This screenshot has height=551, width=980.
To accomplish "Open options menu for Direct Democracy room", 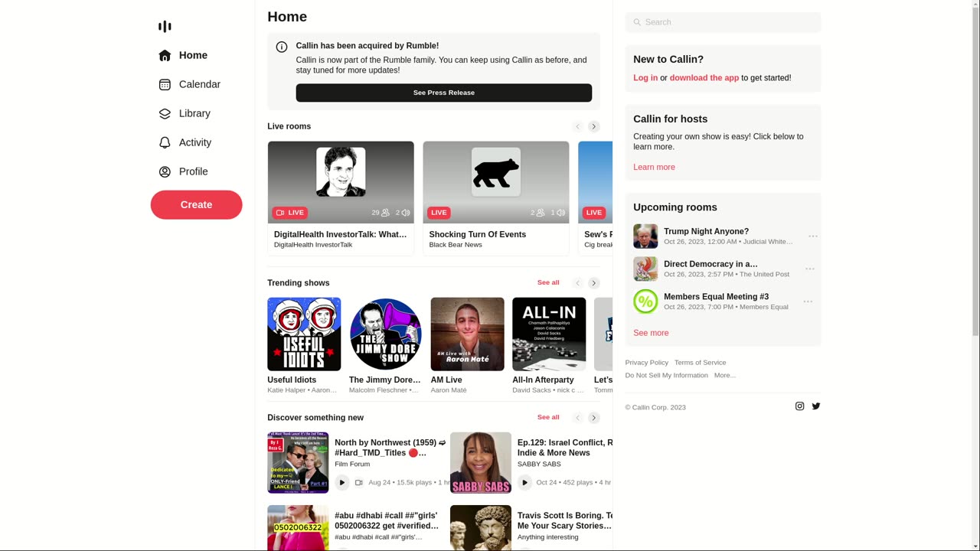I will [810, 269].
